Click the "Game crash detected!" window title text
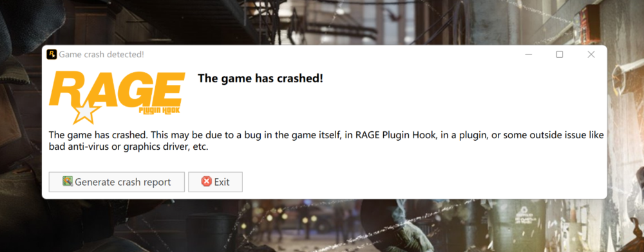Image resolution: width=644 pixels, height=252 pixels. point(102,55)
